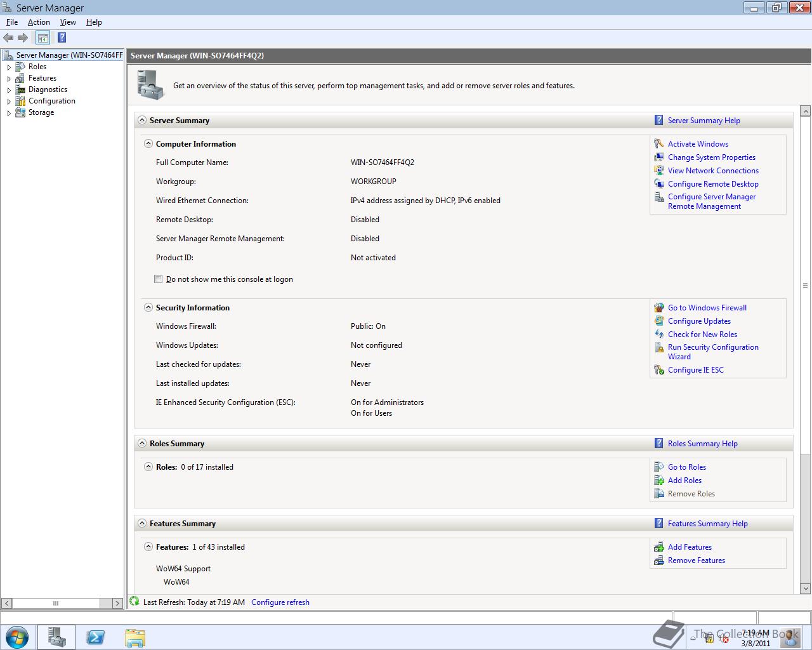
Task: Click Configure Server Manager Remote Management link
Action: (x=712, y=201)
